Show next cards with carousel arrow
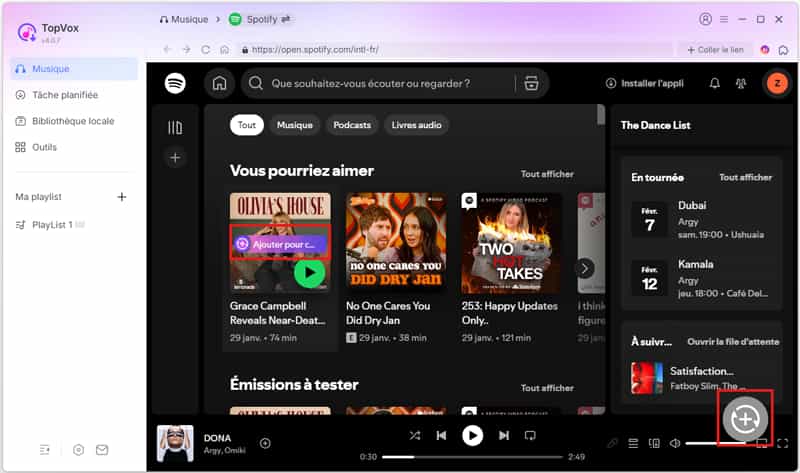The image size is (800, 473). click(585, 268)
